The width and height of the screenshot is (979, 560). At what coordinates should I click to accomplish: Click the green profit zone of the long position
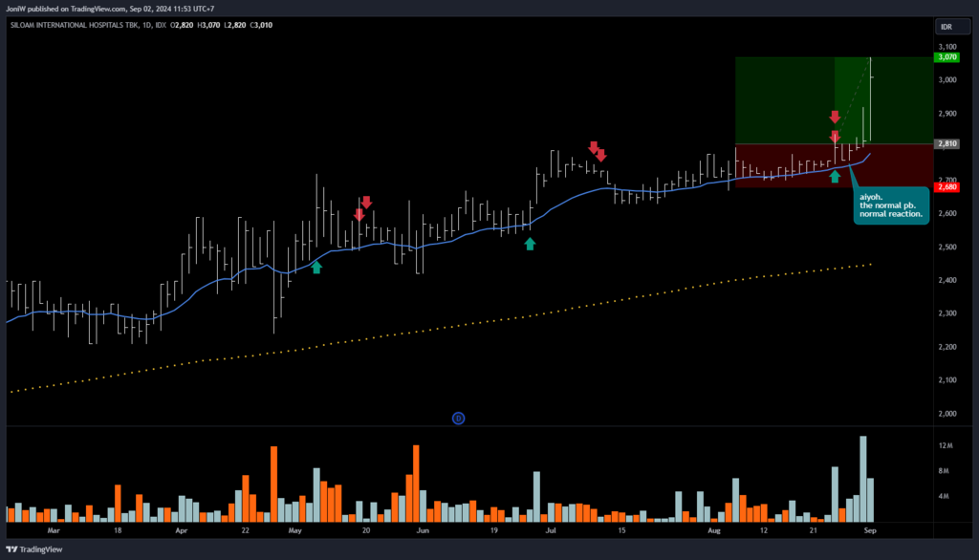pyautogui.click(x=784, y=100)
